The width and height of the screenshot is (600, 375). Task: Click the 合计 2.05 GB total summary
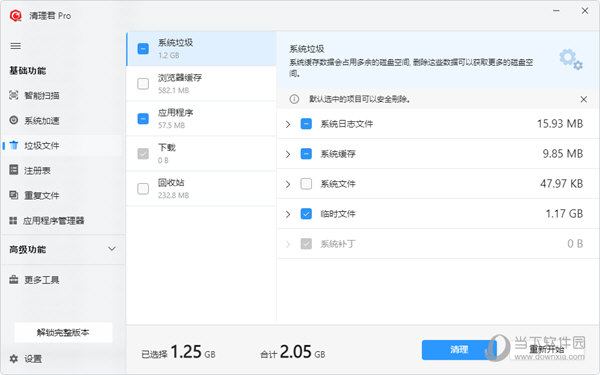(293, 352)
